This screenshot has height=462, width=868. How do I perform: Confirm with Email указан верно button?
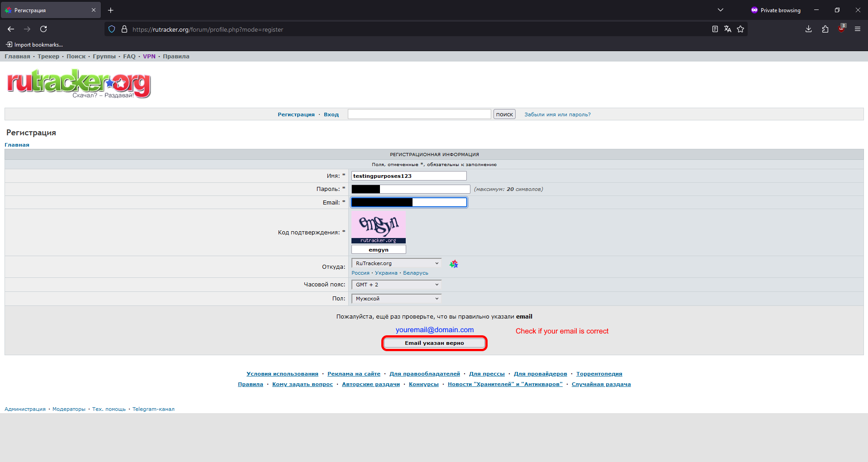pos(434,343)
